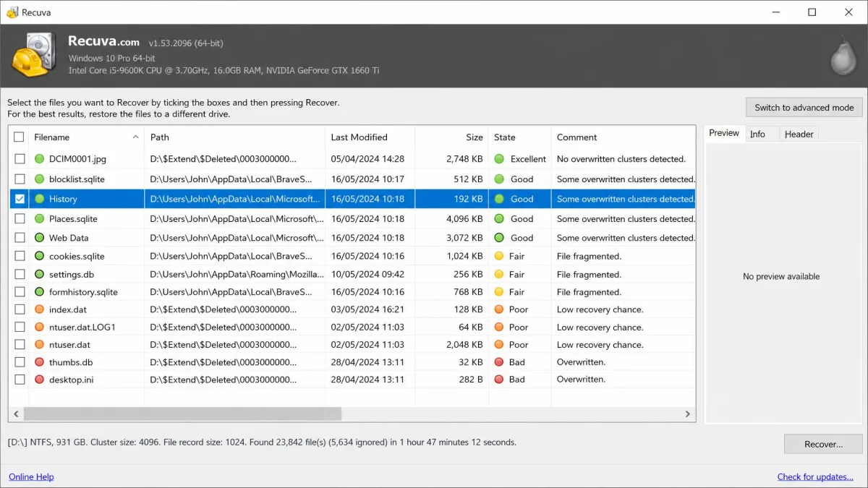Toggle the select-all checkbox in the header
The height and width of the screenshot is (488, 868).
[x=20, y=137]
